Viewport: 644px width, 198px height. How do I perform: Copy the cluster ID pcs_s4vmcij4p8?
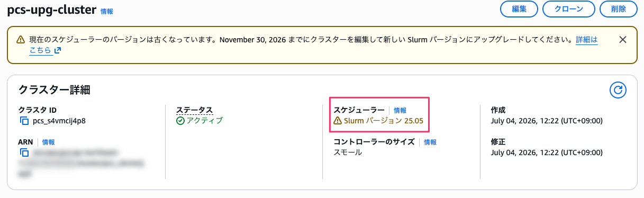24,121
